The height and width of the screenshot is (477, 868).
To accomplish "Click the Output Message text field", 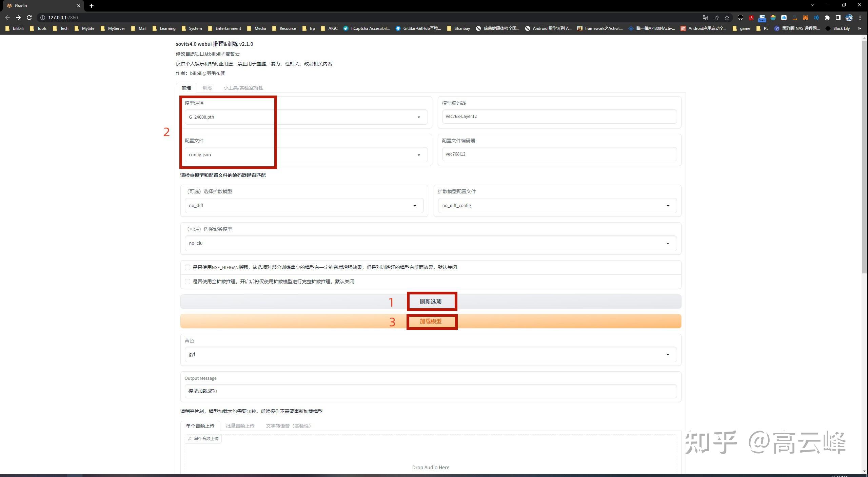I will click(431, 391).
